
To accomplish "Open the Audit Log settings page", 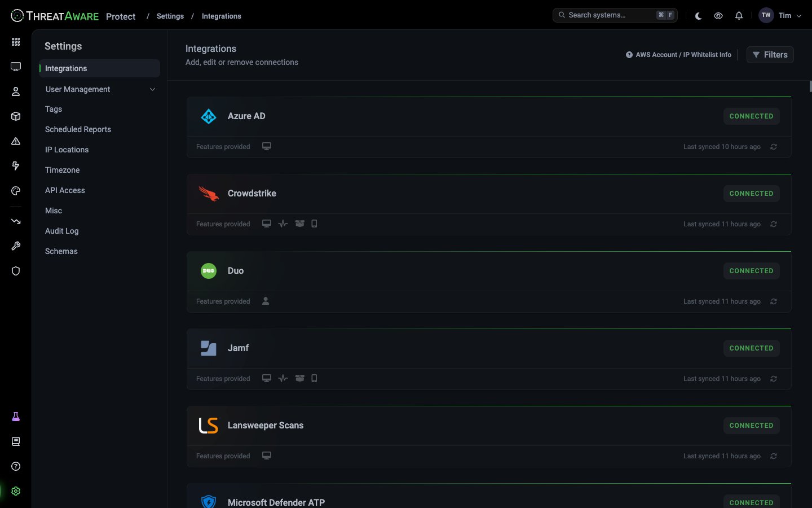I will coord(62,231).
